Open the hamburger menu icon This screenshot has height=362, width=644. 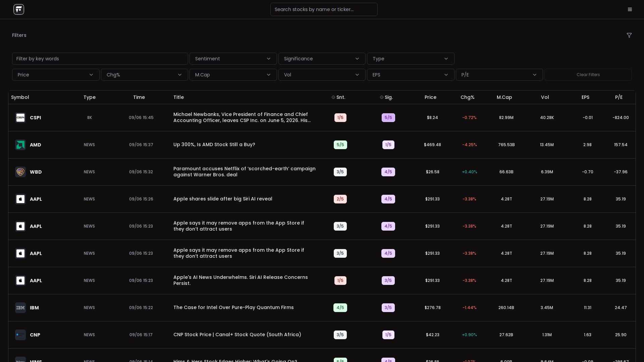pos(630,9)
